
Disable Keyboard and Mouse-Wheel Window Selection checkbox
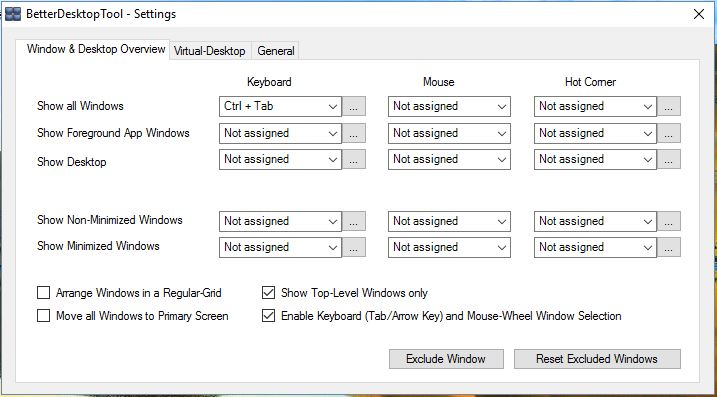268,316
